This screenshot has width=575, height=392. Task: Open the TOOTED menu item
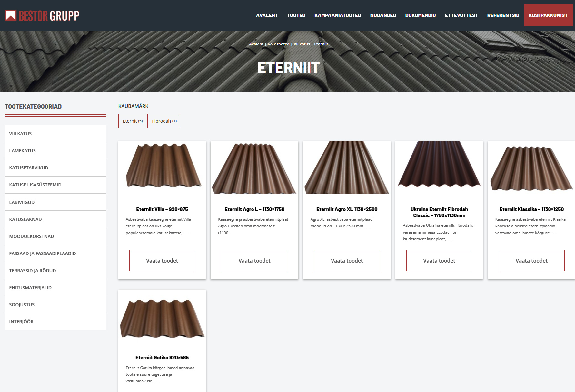[x=296, y=15]
